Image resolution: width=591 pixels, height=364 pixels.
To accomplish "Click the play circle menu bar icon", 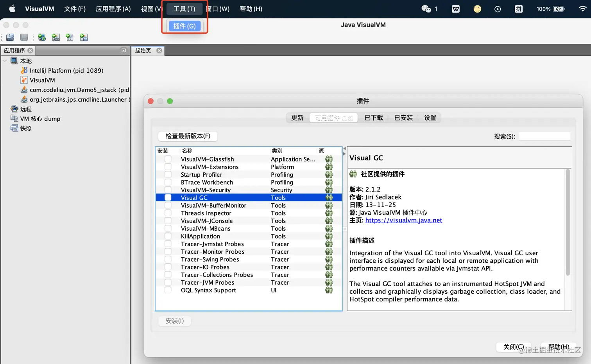I will point(498,9).
